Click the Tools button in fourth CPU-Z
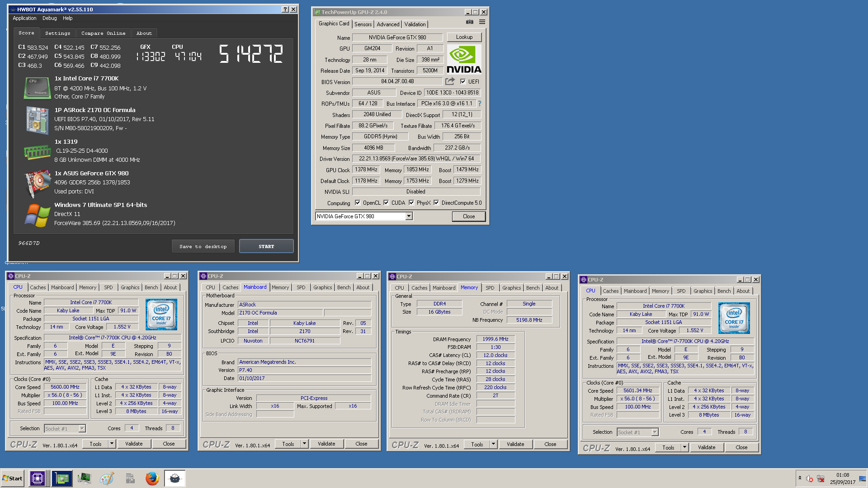Screen dimensions: 868x488 tap(668, 447)
